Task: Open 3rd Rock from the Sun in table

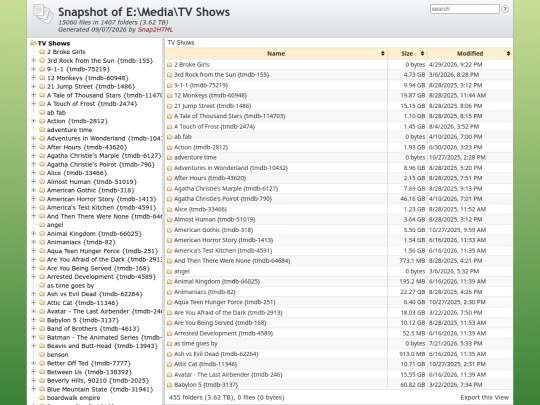Action: [221, 75]
